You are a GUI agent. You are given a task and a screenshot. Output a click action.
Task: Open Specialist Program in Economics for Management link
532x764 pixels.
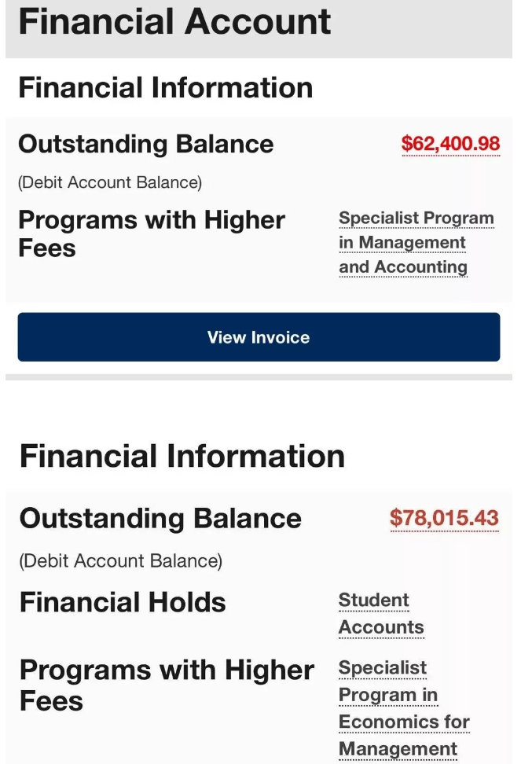coord(403,708)
